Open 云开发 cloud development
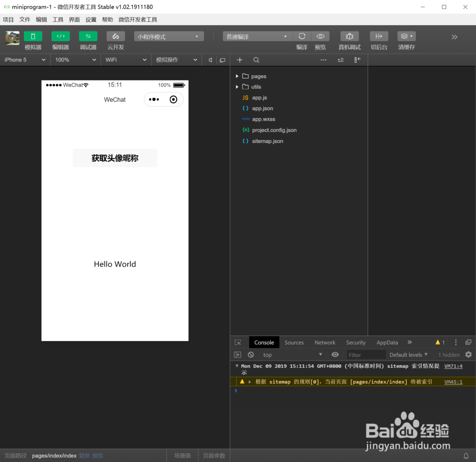The height and width of the screenshot is (462, 476). click(x=116, y=37)
